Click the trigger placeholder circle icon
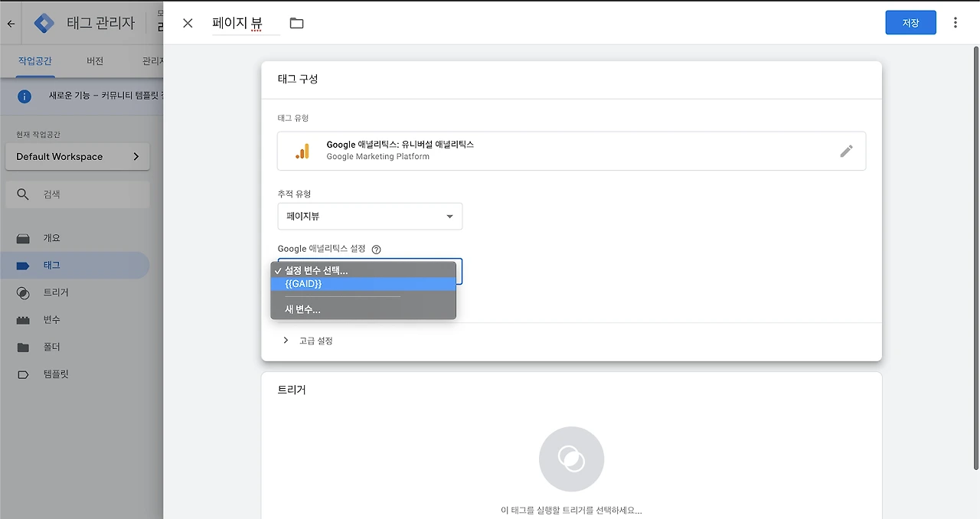 (x=571, y=459)
